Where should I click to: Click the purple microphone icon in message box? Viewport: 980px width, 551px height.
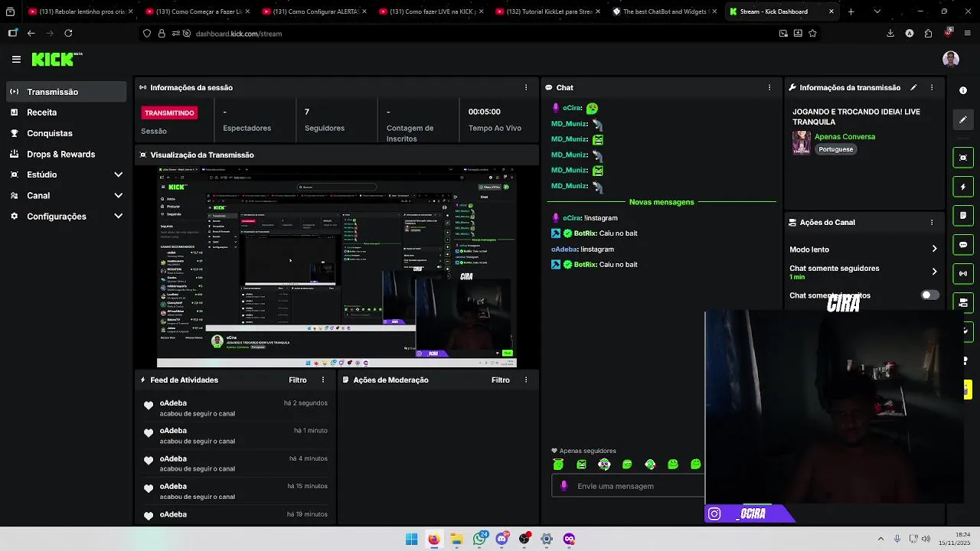564,486
